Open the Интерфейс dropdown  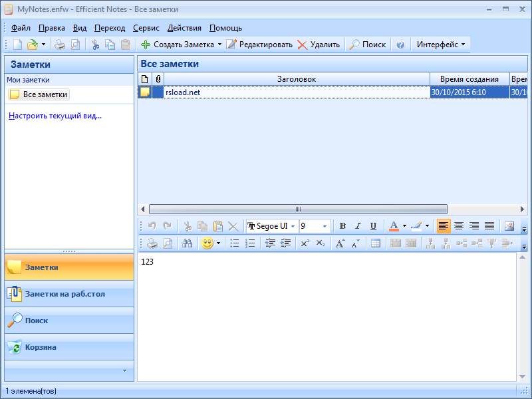[441, 45]
